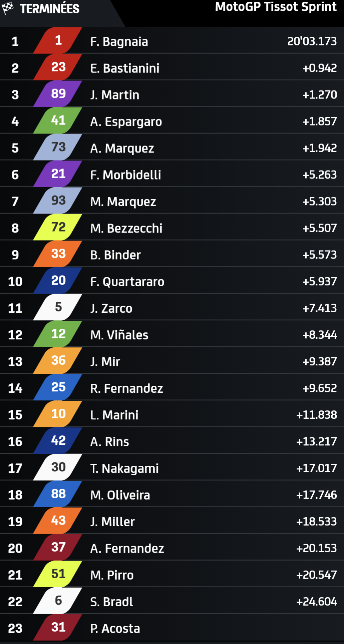Select rider M. Marquez's name

click(x=123, y=202)
